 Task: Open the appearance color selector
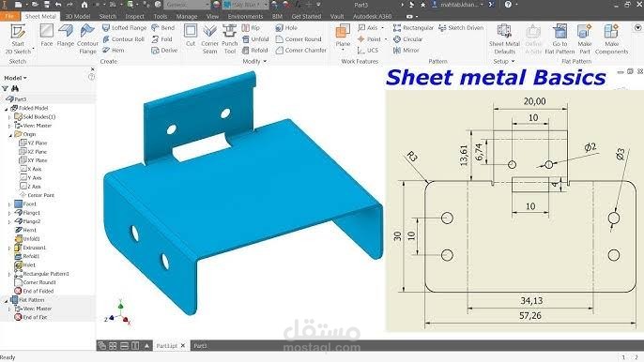(246, 5)
